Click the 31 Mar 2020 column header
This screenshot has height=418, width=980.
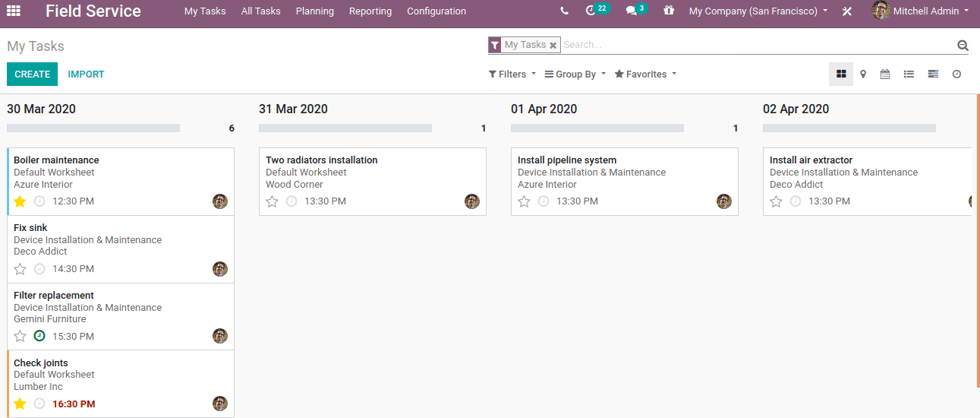tap(294, 109)
